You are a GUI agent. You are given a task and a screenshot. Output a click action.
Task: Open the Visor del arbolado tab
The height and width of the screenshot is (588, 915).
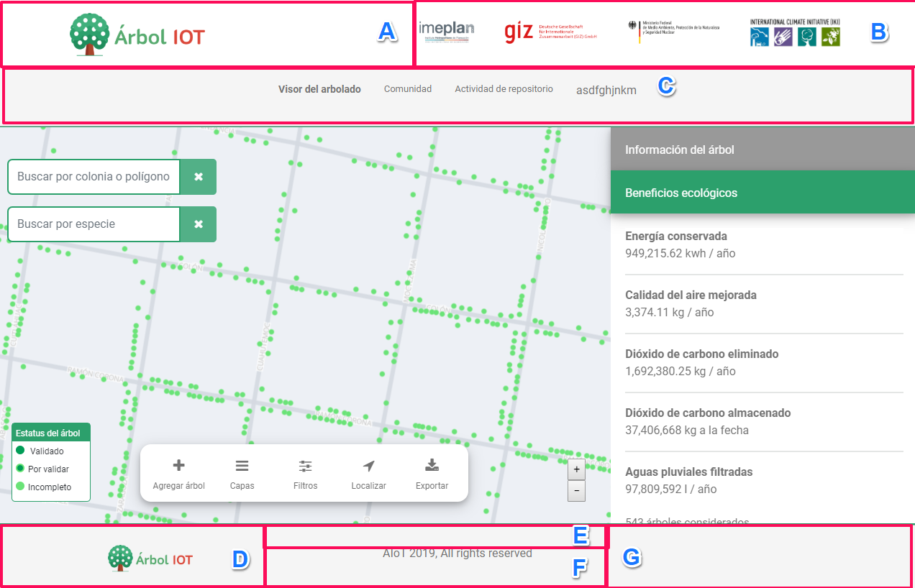click(319, 89)
